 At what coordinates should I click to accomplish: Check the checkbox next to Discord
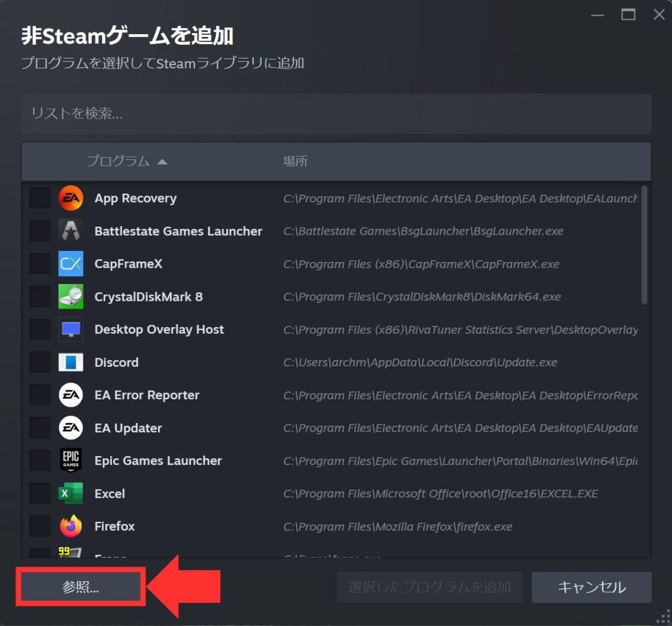39,362
